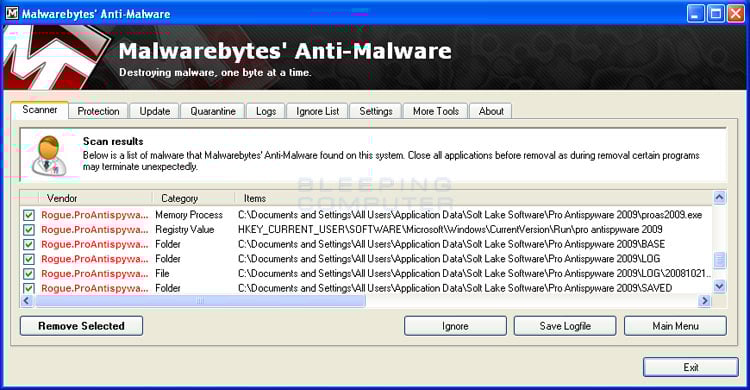Click the doctor avatar scan results icon
Viewport: 750px width, 390px height.
tap(50, 155)
